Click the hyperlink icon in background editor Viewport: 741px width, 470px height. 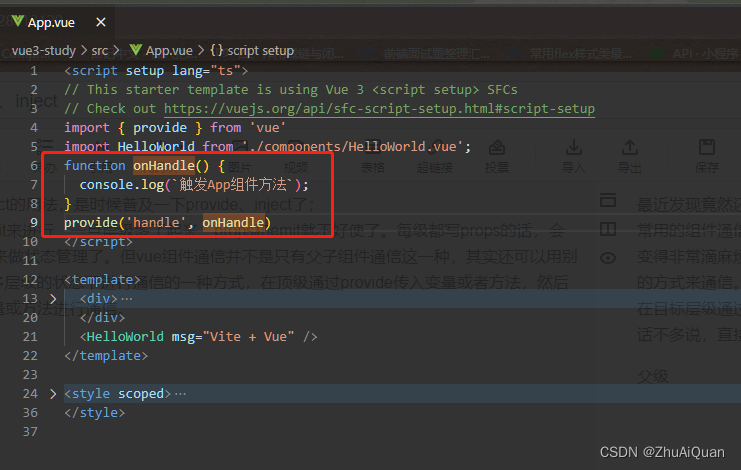pos(435,147)
